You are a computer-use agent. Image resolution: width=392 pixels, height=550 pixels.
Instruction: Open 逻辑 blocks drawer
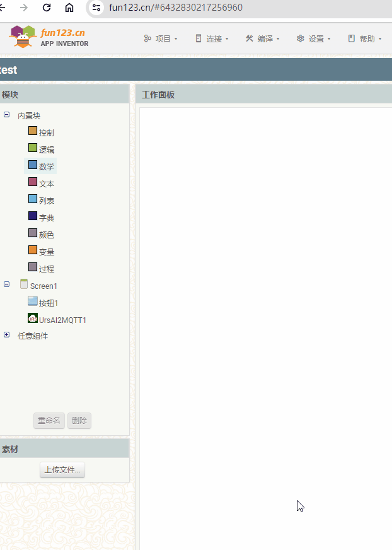tap(46, 149)
